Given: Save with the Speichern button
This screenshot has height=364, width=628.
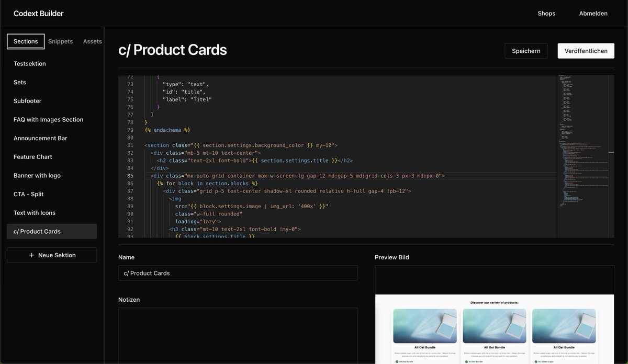Looking at the screenshot, I should [x=526, y=51].
